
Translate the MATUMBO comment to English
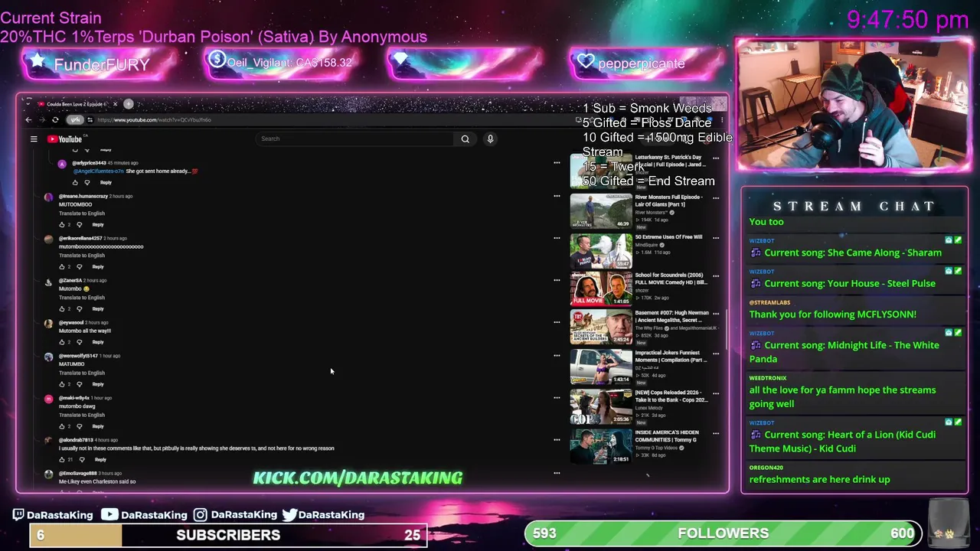pos(82,373)
